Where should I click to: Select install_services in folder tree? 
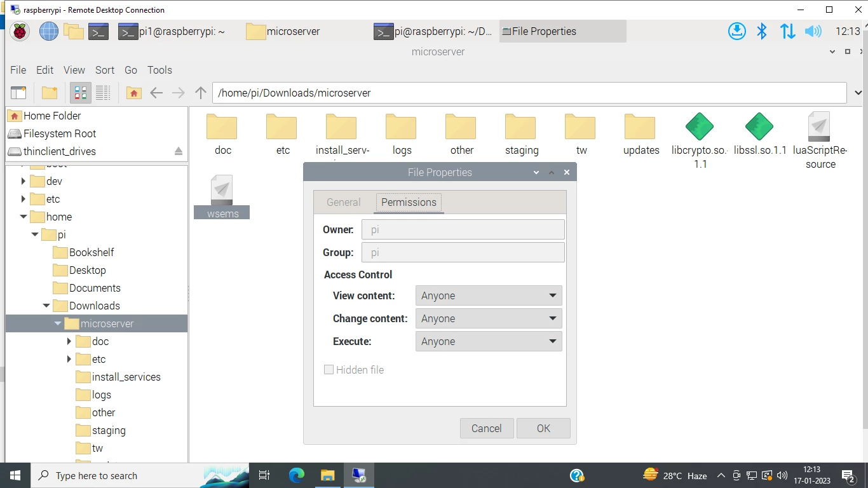tap(126, 377)
